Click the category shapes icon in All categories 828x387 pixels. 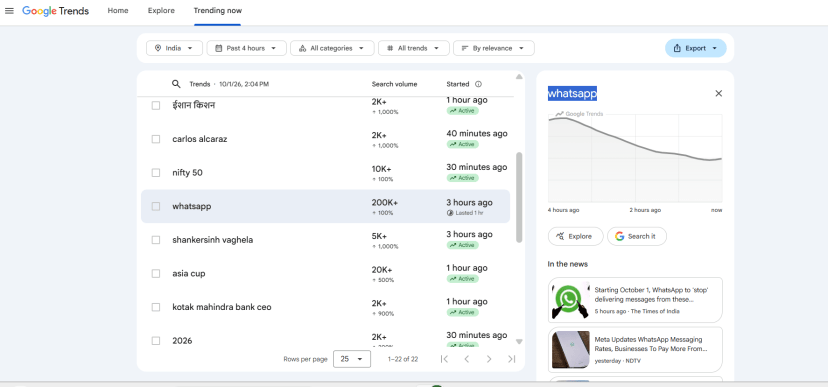coord(303,48)
